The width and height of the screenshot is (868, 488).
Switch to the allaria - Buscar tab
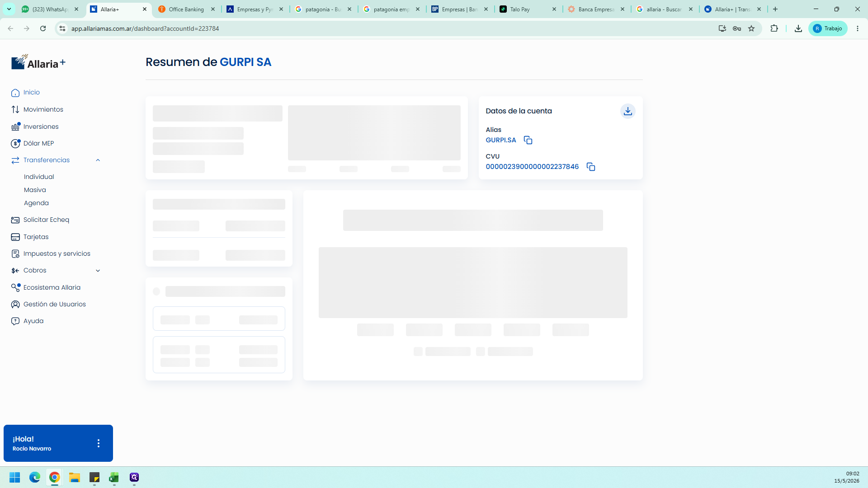[664, 9]
